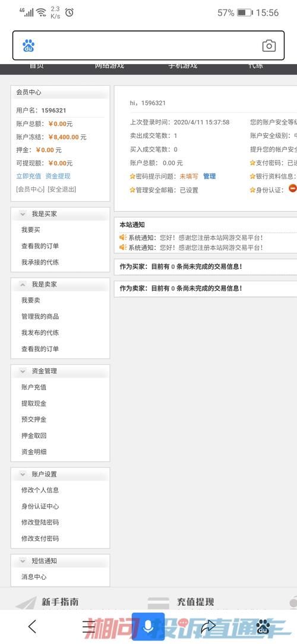Collapse the 资金管理 section arrow
Viewport: 297px width, 644px height.
click(x=23, y=371)
